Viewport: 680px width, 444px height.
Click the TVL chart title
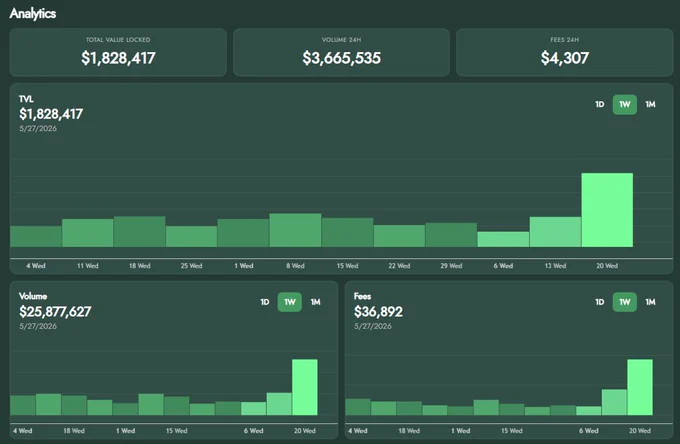tap(26, 99)
